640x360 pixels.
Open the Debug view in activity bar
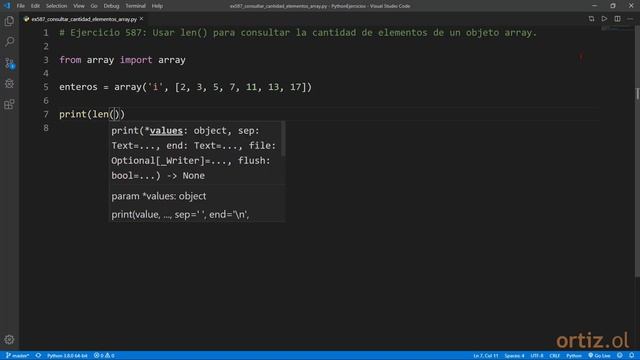tap(9, 83)
